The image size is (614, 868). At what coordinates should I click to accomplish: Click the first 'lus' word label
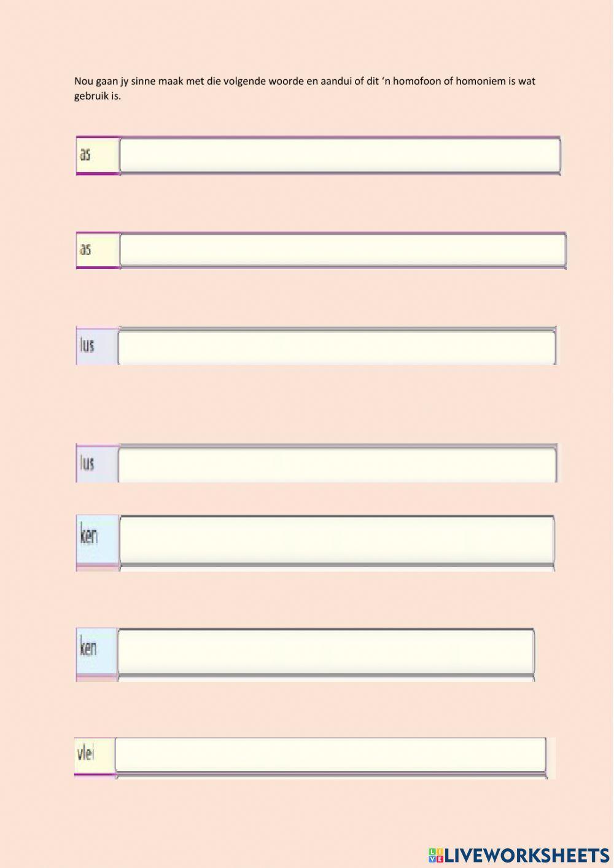point(87,345)
